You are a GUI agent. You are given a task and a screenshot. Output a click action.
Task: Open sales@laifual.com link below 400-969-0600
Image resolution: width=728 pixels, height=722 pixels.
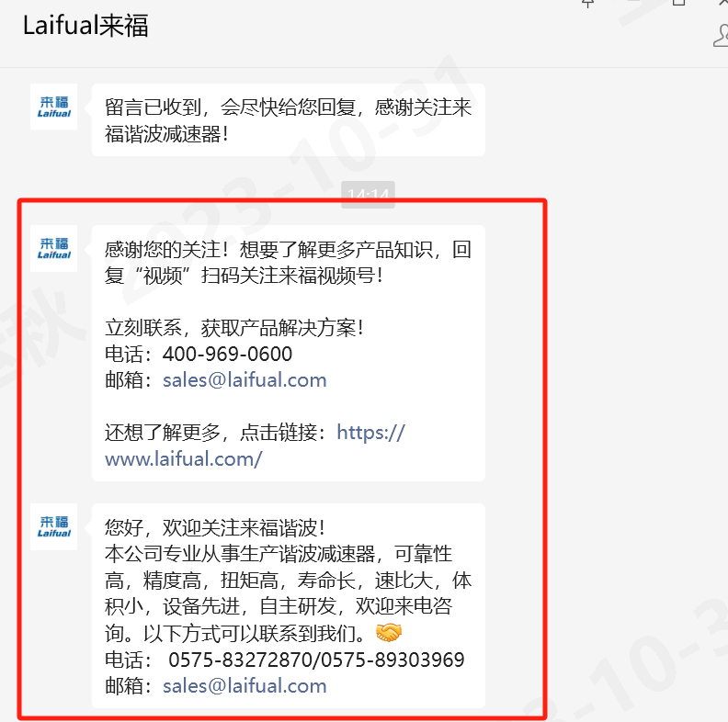tap(245, 380)
